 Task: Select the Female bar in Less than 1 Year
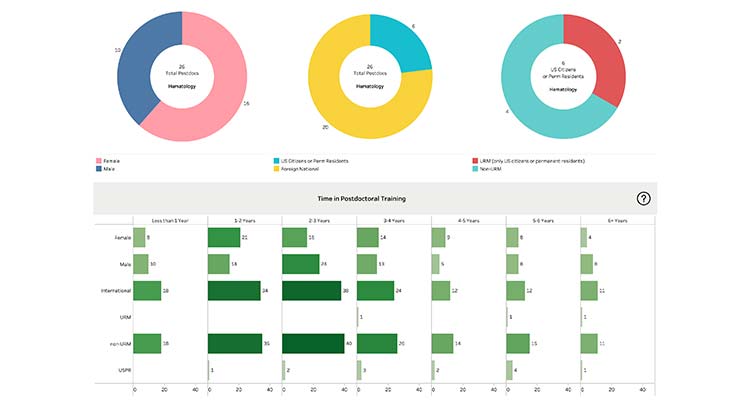(139, 237)
